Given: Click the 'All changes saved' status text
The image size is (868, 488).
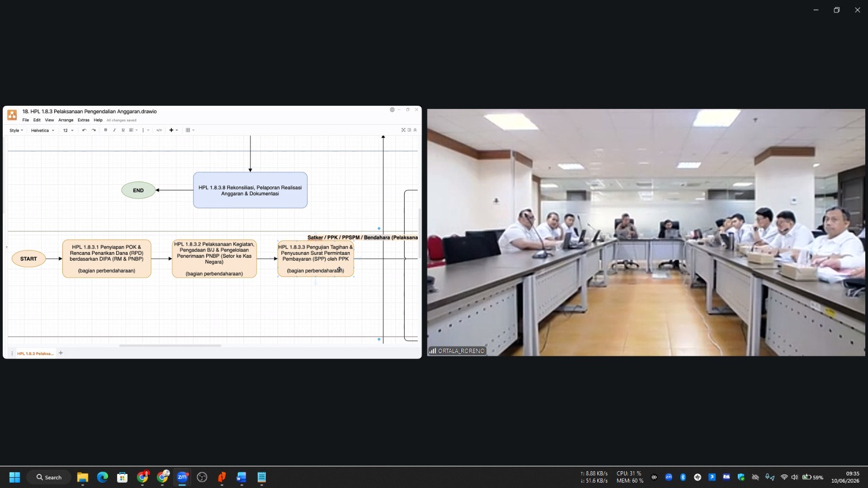Looking at the screenshot, I should click(x=122, y=120).
